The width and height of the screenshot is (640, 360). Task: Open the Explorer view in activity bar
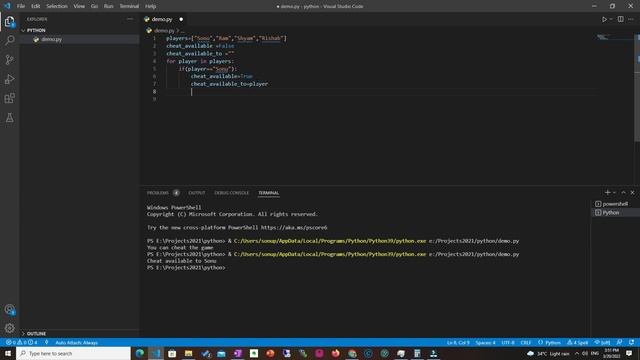[9, 21]
